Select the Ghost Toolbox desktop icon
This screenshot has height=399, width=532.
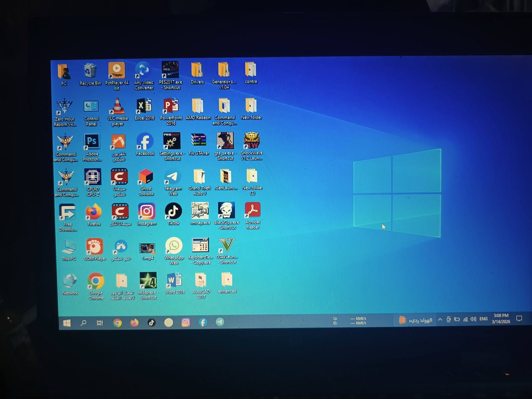tap(146, 177)
